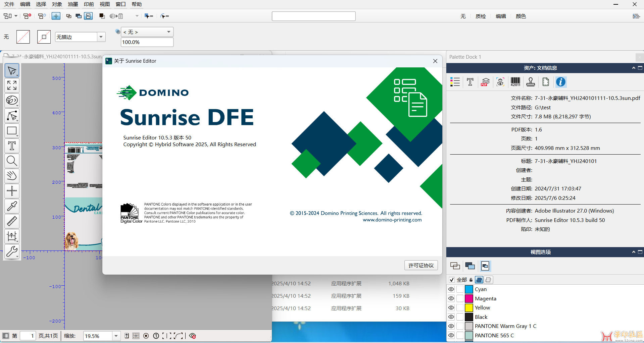The height and width of the screenshot is (343, 644).
Task: Open the < 无 > blend mode dropdown
Action: click(x=147, y=32)
